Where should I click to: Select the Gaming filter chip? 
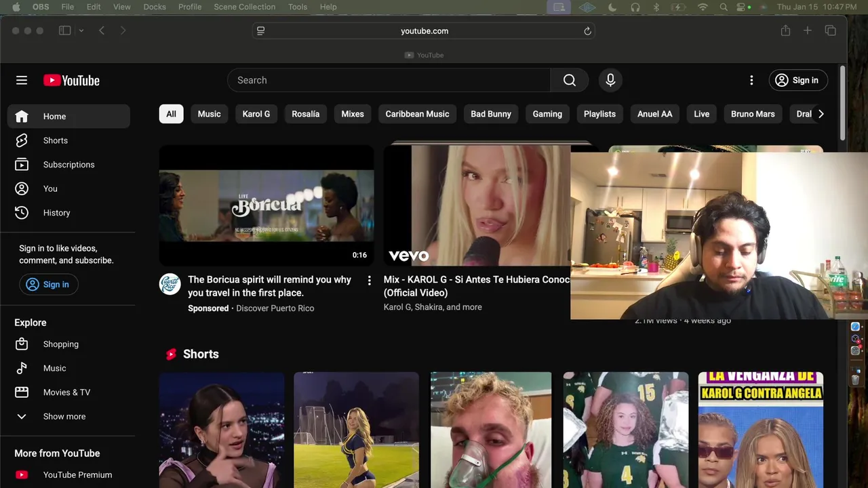(x=547, y=114)
